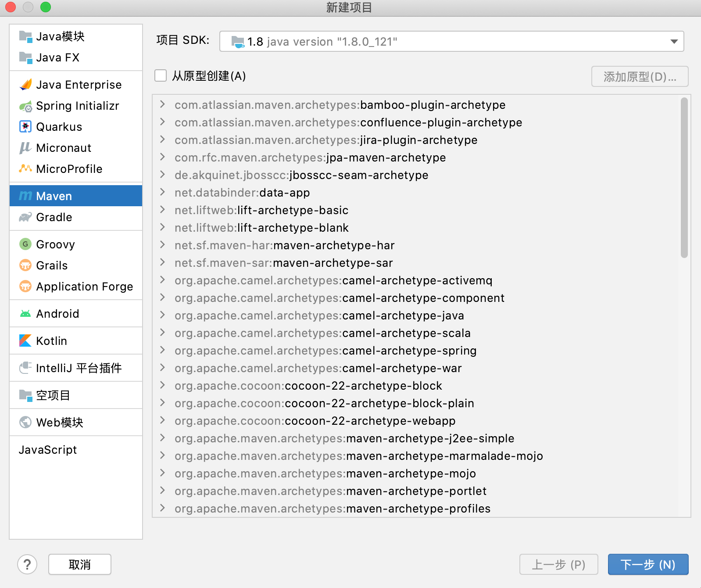Image resolution: width=701 pixels, height=588 pixels.
Task: Choose the Java Enterprise icon
Action: (25, 85)
